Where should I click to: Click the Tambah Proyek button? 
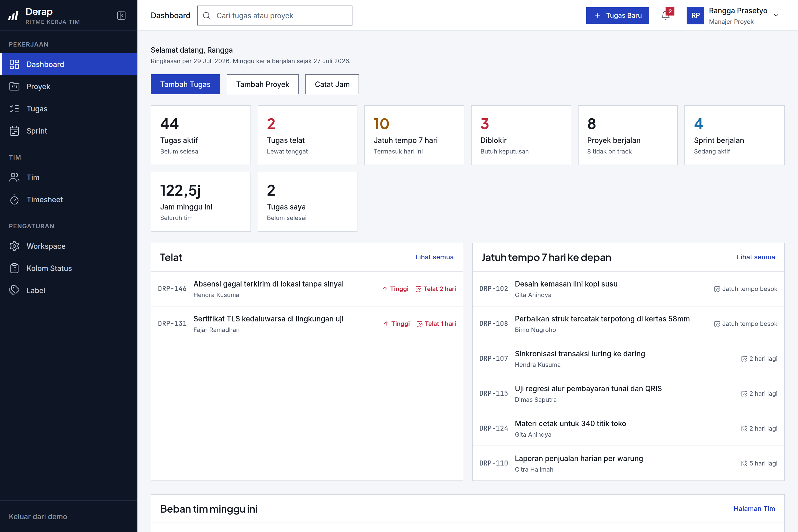[263, 84]
